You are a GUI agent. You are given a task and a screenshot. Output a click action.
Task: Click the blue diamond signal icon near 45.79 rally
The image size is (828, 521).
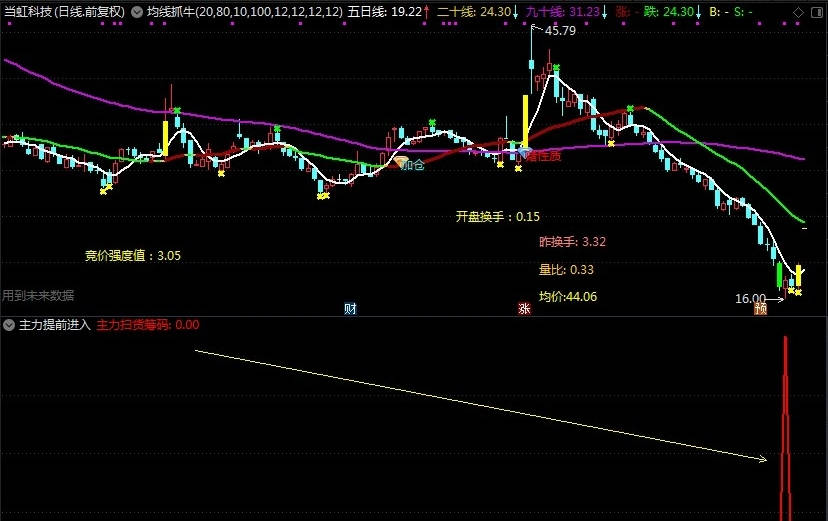[x=524, y=153]
